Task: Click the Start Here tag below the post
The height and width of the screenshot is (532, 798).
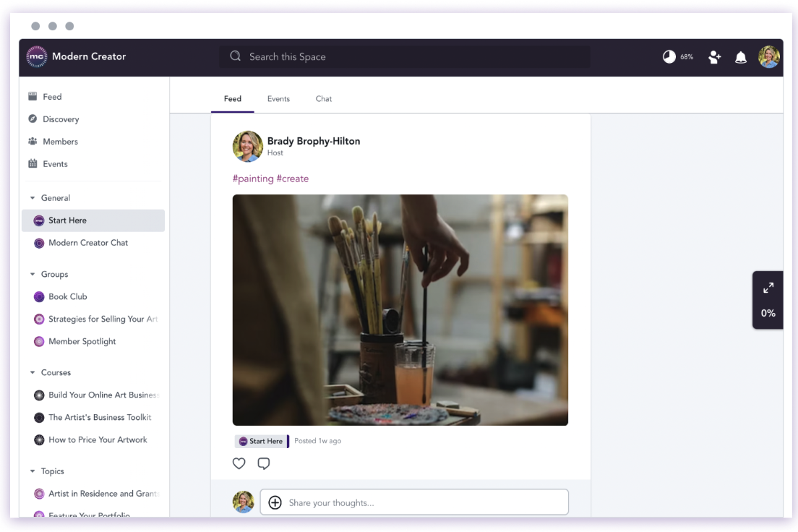Action: [261, 441]
